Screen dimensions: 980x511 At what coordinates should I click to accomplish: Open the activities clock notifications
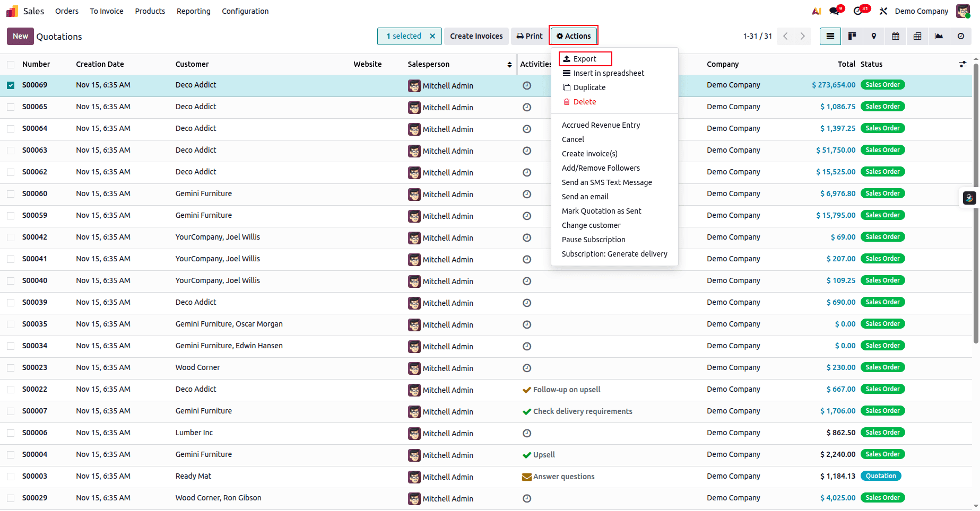[858, 11]
